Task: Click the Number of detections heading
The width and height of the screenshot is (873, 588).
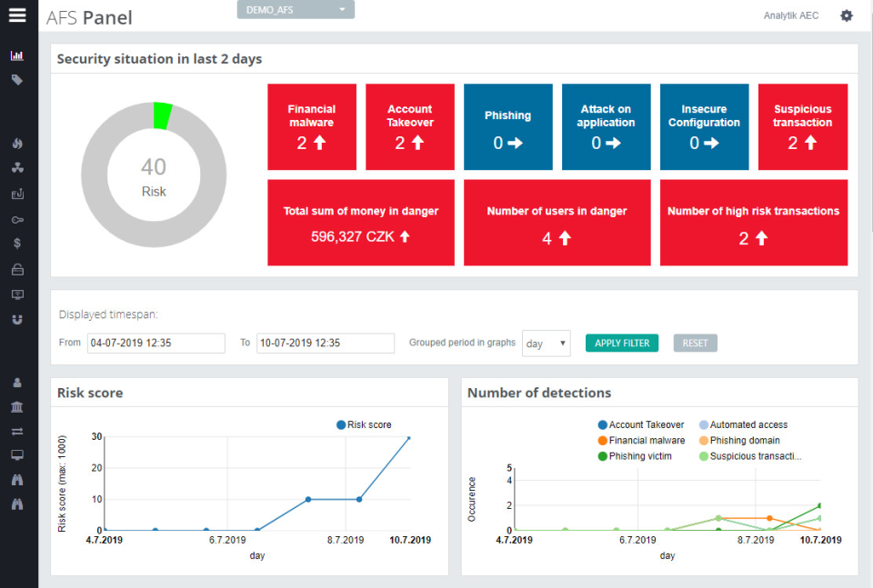Action: [x=539, y=393]
